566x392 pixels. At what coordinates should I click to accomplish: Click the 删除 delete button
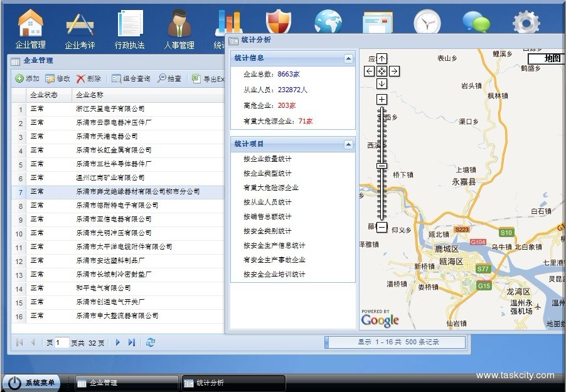pos(88,79)
